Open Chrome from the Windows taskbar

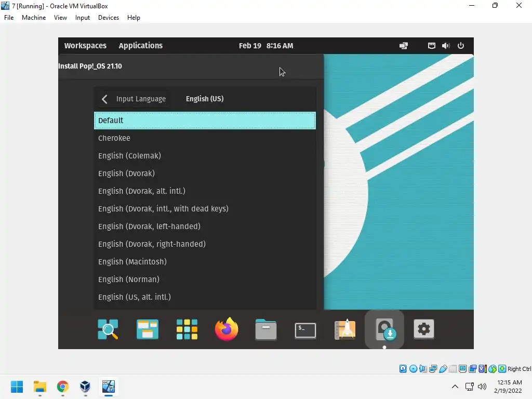62,387
